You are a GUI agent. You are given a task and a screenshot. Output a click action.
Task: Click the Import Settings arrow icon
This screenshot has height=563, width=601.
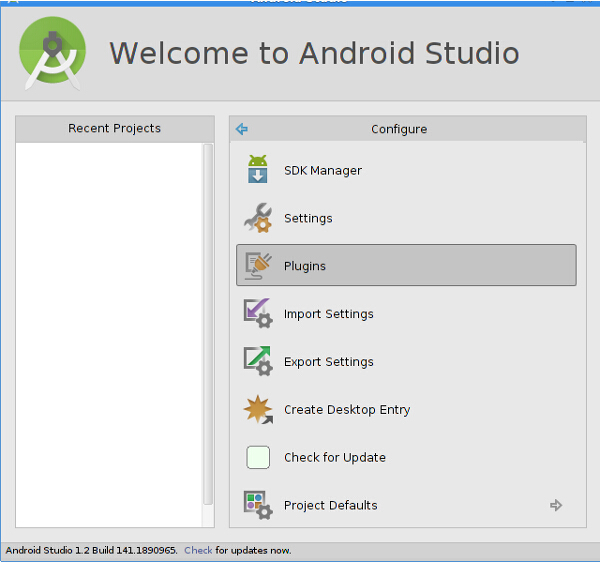tap(258, 313)
